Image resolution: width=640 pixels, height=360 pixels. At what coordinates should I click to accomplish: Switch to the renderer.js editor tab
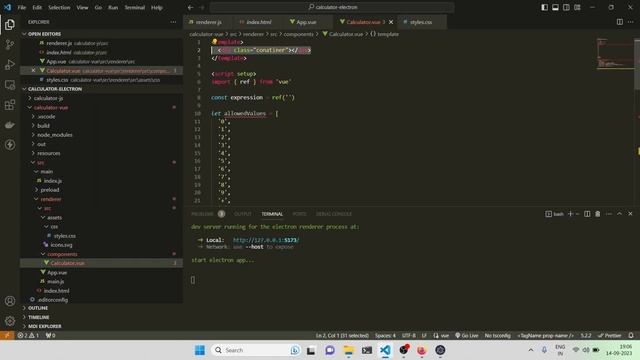[x=209, y=22]
